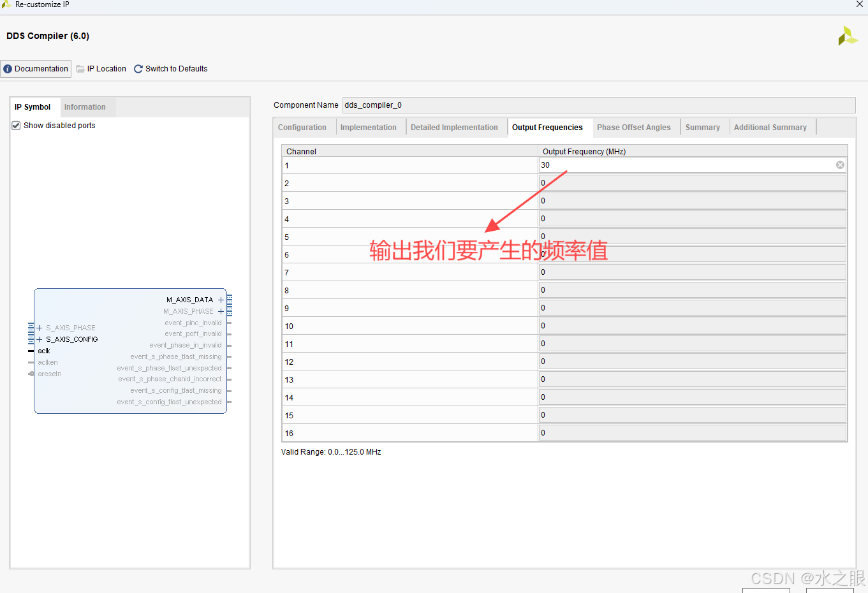Switch to the IP Symbol tab
868x593 pixels.
pyautogui.click(x=33, y=107)
